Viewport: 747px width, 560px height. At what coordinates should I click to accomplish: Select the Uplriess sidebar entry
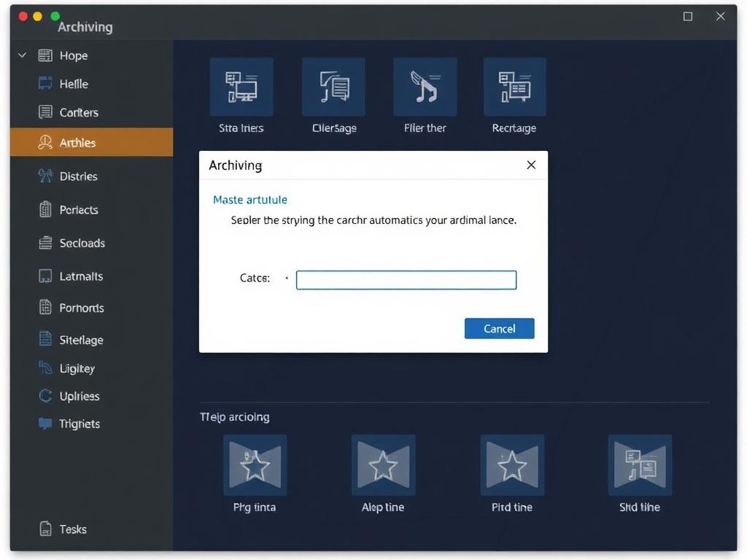[x=79, y=397]
